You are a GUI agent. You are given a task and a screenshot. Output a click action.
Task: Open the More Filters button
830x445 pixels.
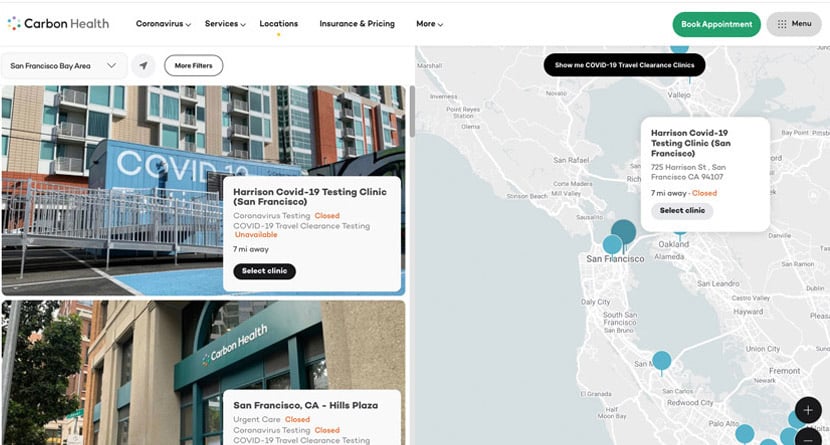point(194,66)
